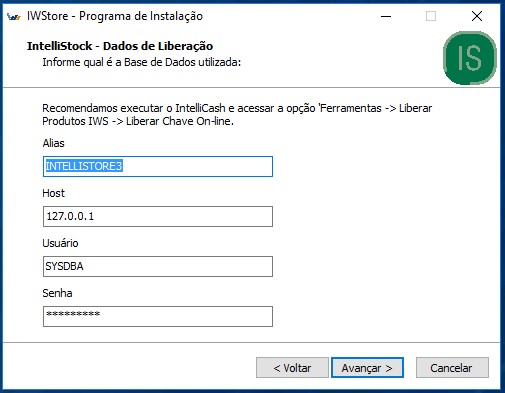
Task: Minimize the installer window
Action: tap(386, 16)
